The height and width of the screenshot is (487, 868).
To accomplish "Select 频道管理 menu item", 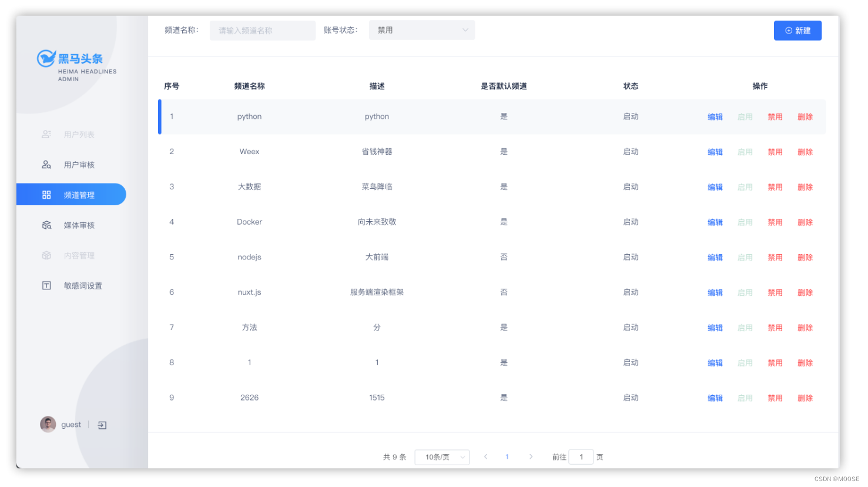I will (x=71, y=195).
